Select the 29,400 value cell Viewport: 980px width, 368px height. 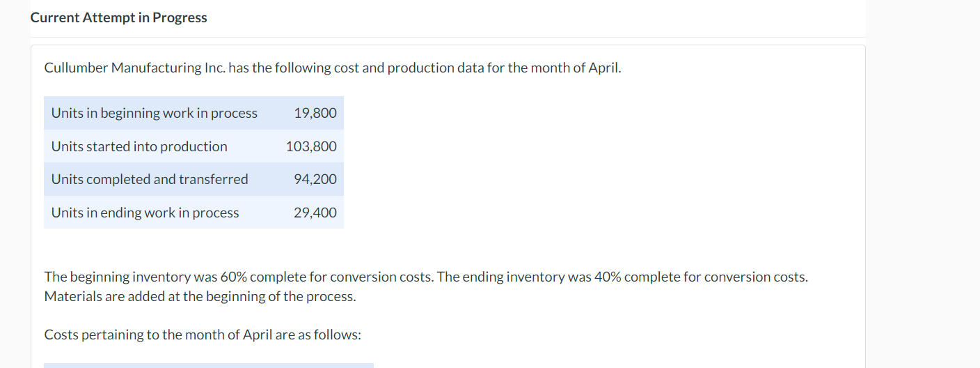tap(315, 213)
